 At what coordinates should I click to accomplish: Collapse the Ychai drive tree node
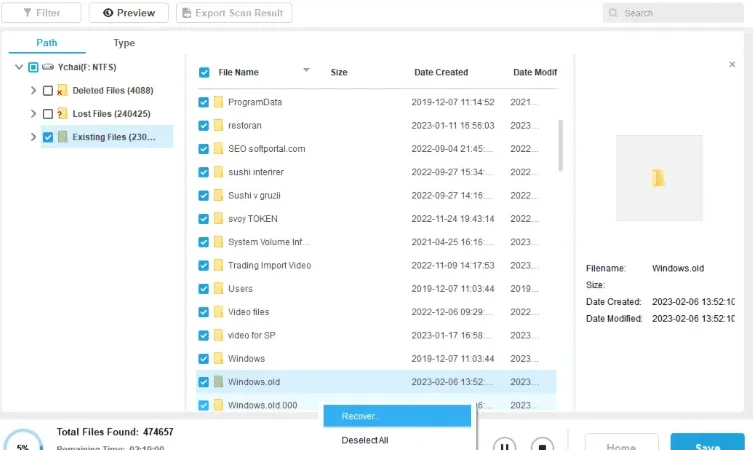pos(19,67)
